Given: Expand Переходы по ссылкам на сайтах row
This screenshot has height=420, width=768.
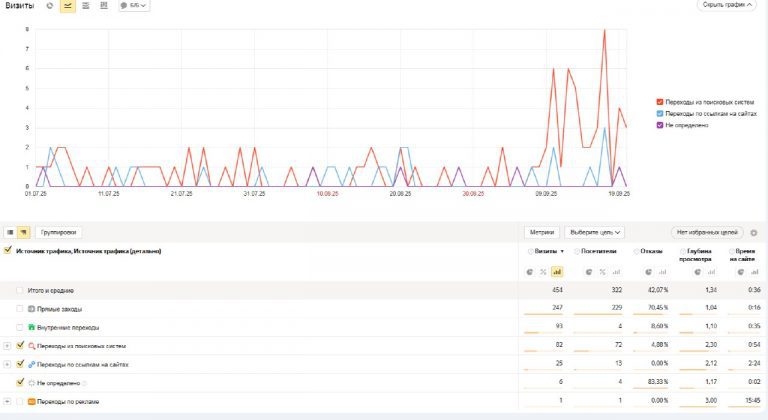Looking at the screenshot, I should tap(7, 364).
